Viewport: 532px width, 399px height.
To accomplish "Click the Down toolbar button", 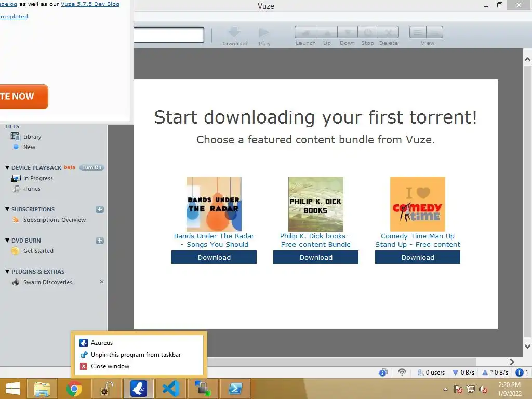I will [x=348, y=33].
